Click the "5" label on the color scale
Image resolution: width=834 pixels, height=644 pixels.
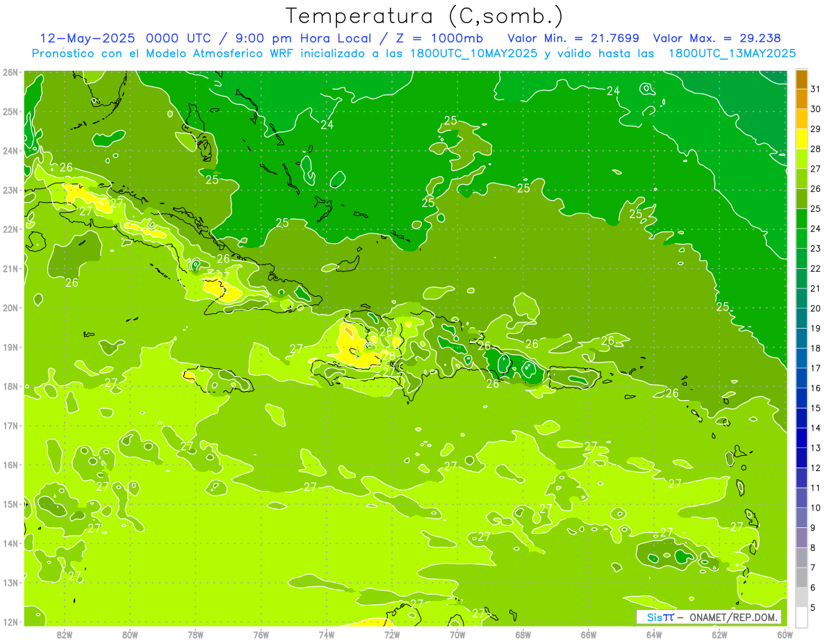pos(812,607)
